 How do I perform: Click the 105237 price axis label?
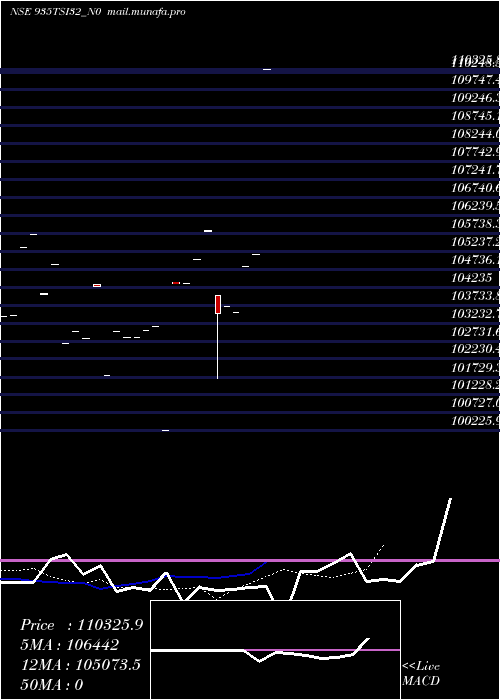coord(475,242)
